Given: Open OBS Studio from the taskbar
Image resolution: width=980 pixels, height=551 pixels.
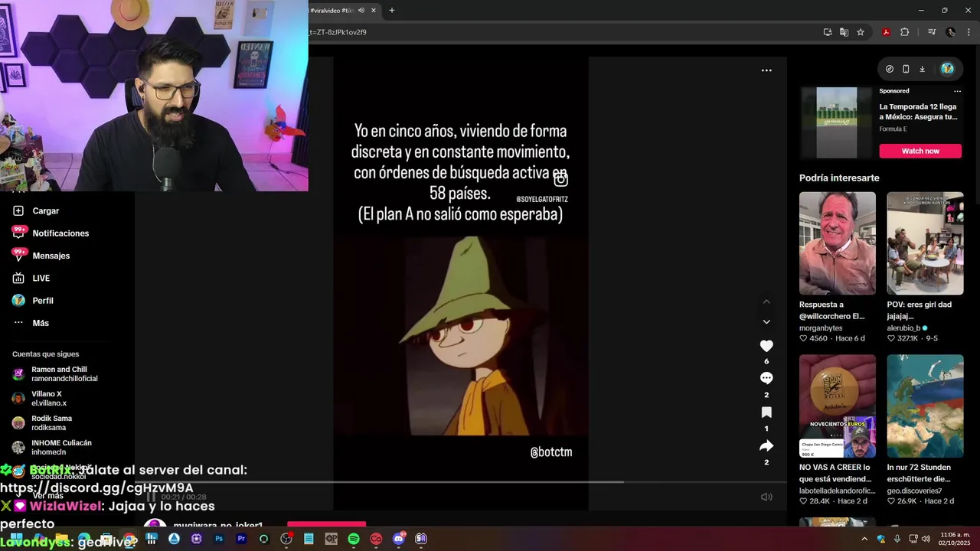Looking at the screenshot, I should 286,539.
